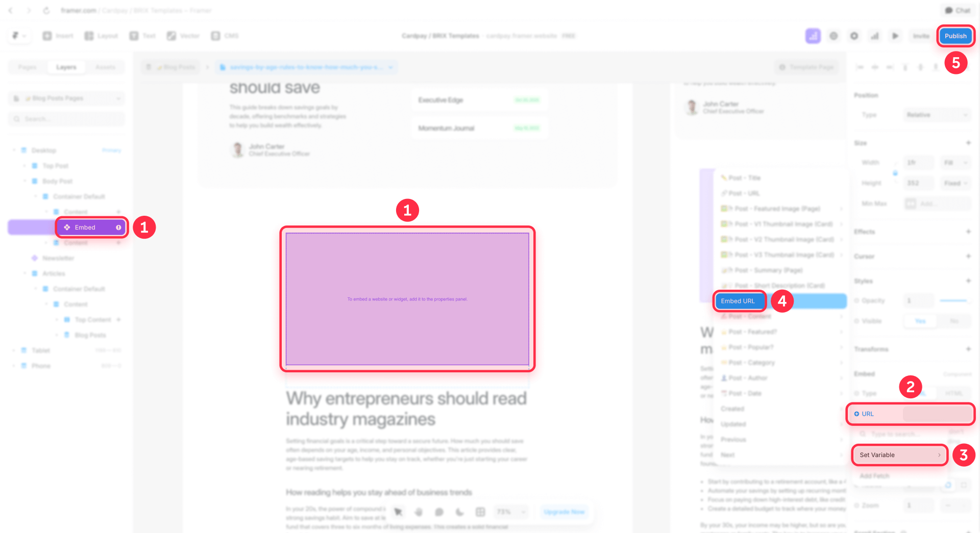The image size is (980, 533).
Task: Select the Blog Posts layer under Content
Action: tap(90, 335)
